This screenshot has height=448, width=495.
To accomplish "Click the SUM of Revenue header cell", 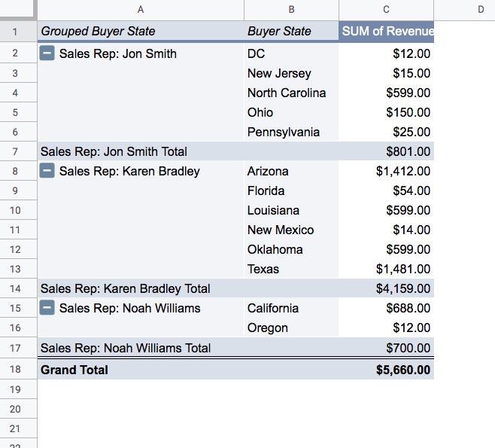I will [386, 32].
